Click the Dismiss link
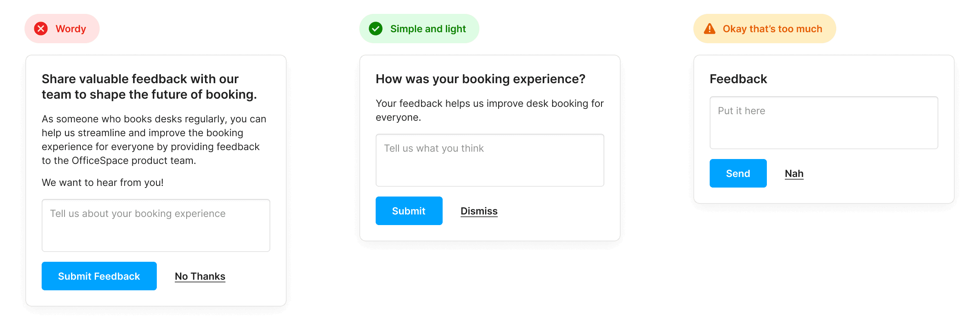The height and width of the screenshot is (327, 980). 479,211
